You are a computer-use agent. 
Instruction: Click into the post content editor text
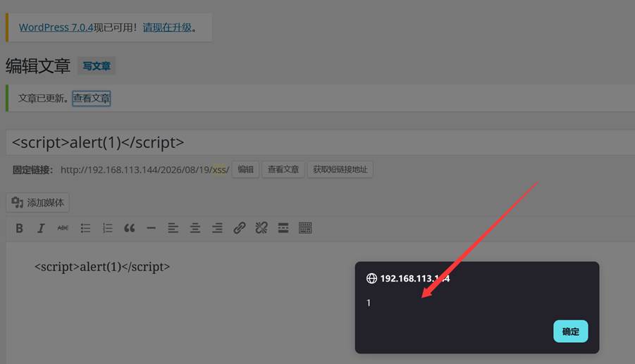[x=102, y=267]
